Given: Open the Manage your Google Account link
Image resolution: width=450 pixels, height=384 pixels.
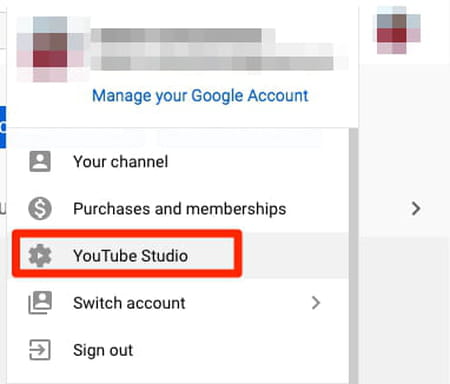Looking at the screenshot, I should tap(200, 96).
